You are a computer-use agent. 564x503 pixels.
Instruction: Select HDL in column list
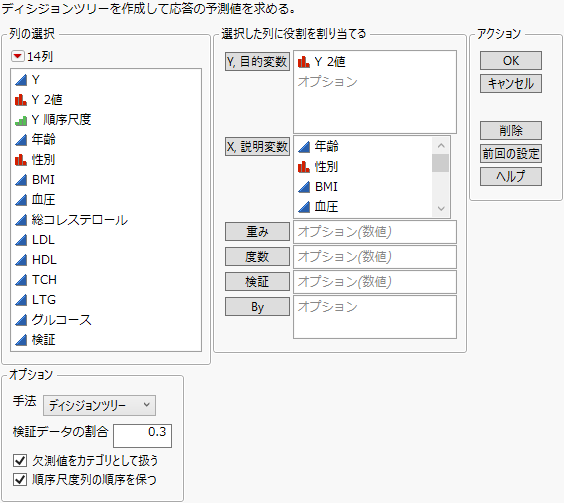pyautogui.click(x=44, y=260)
